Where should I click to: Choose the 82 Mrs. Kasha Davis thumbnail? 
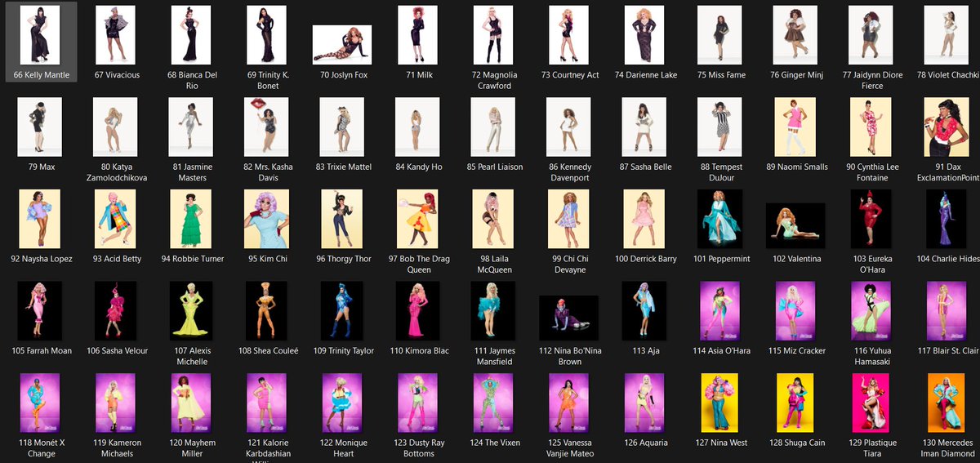(x=266, y=127)
